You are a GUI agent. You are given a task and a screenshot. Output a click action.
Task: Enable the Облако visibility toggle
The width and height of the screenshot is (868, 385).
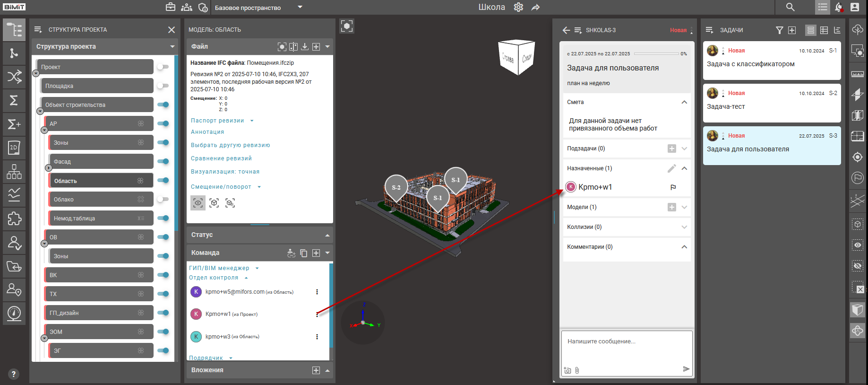(163, 199)
